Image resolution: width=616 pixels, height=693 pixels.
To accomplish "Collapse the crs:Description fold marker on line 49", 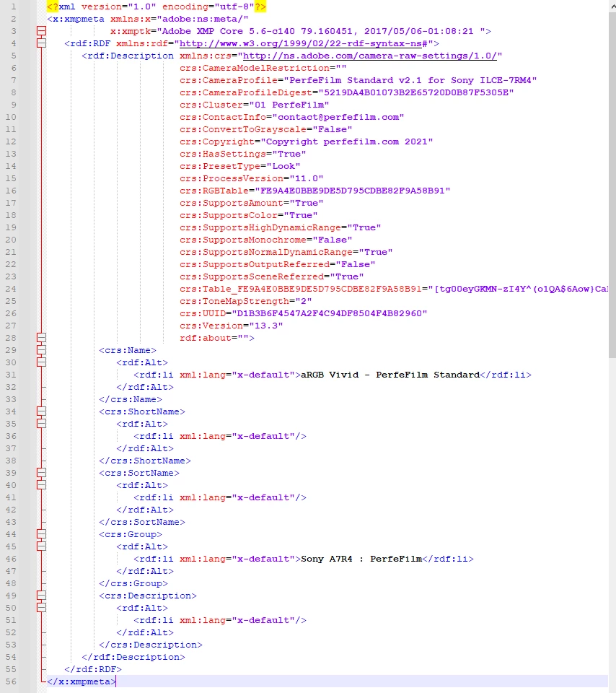I will [41, 596].
